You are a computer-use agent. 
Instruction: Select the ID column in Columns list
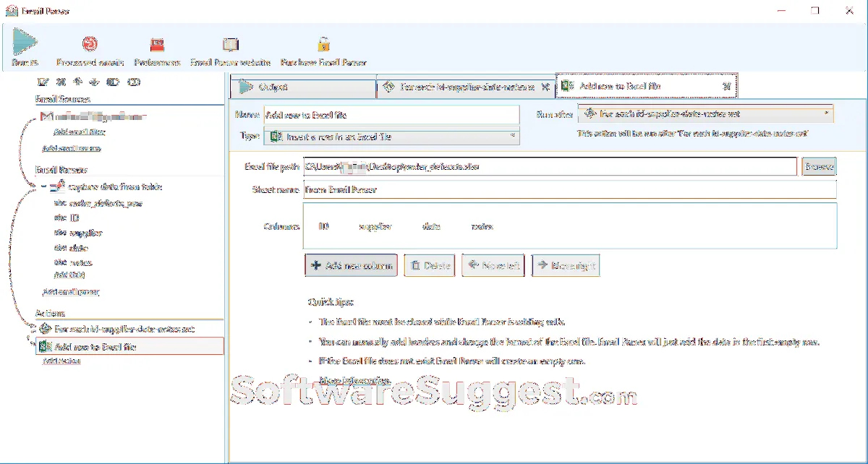(324, 226)
